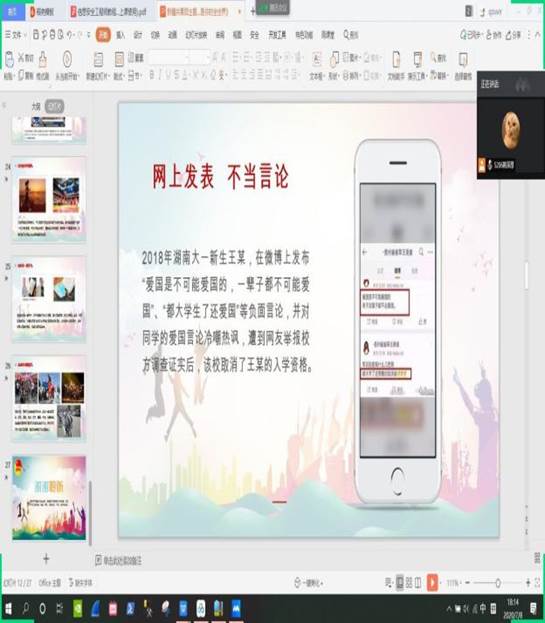Switch to slide sorter view icon

(409, 582)
